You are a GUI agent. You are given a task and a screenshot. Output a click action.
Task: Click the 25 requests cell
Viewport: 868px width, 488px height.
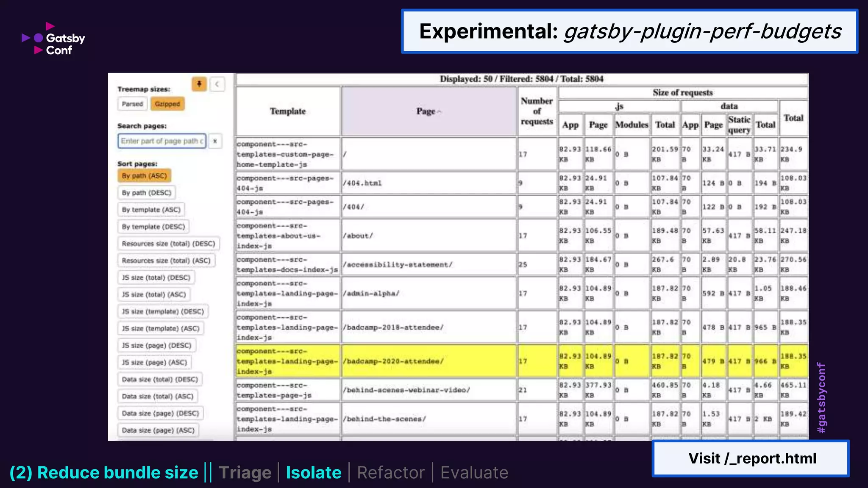pyautogui.click(x=537, y=265)
